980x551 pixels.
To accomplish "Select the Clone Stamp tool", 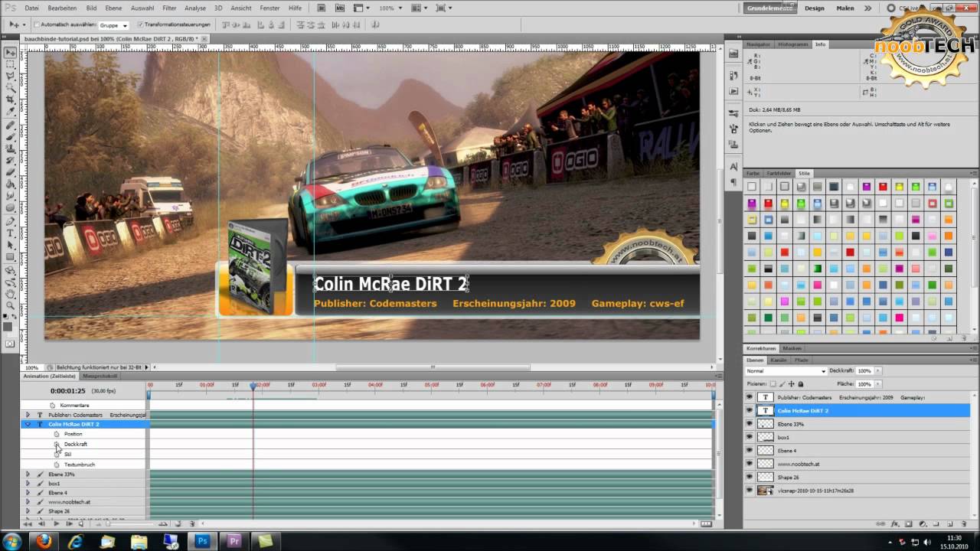I will [11, 148].
